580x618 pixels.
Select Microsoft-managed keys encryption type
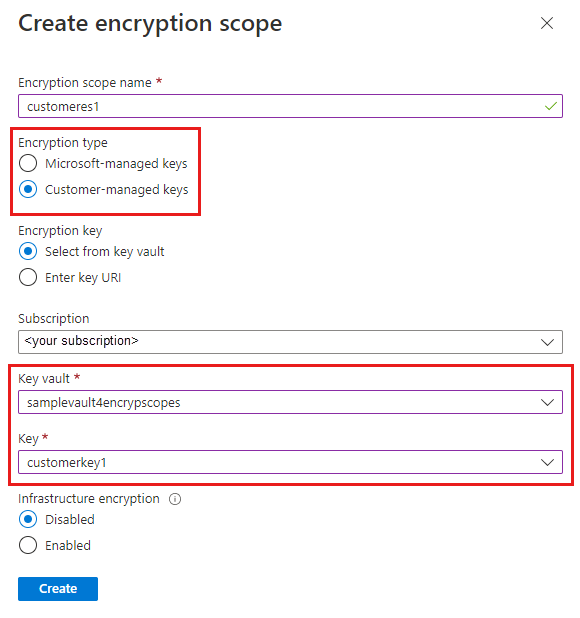pos(28,163)
